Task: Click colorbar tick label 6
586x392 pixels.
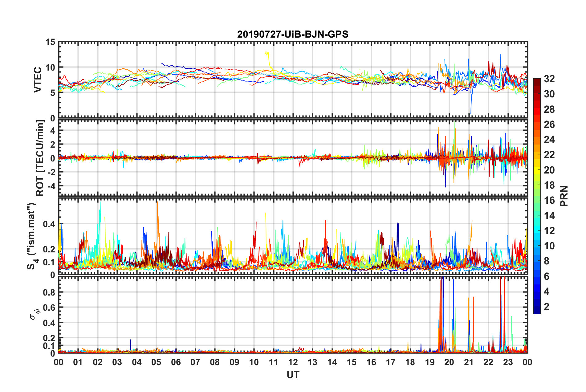Action: pos(547,276)
